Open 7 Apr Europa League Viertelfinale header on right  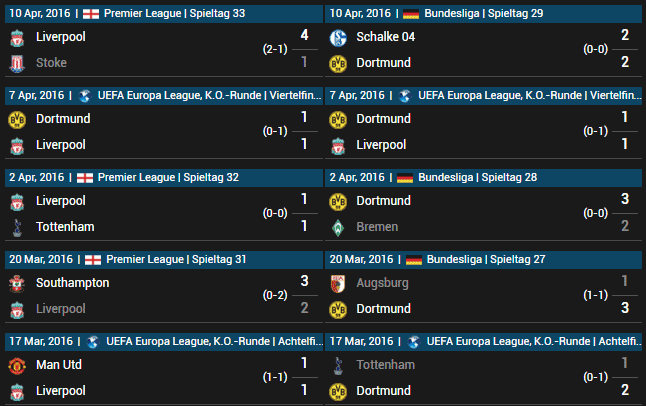click(483, 96)
